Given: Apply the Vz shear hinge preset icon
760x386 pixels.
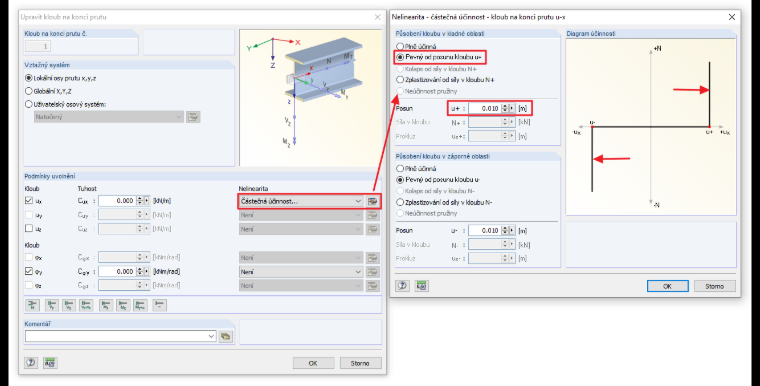Looking at the screenshot, I should pos(69,305).
